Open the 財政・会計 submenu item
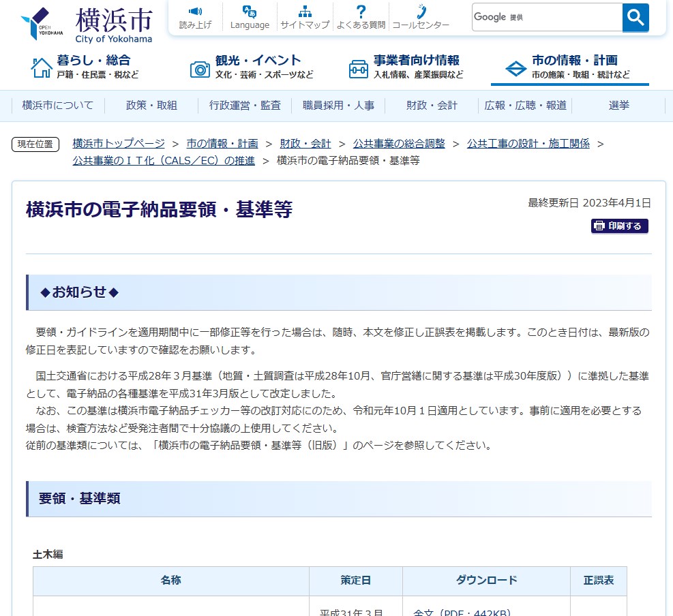This screenshot has height=616, width=673. [432, 106]
